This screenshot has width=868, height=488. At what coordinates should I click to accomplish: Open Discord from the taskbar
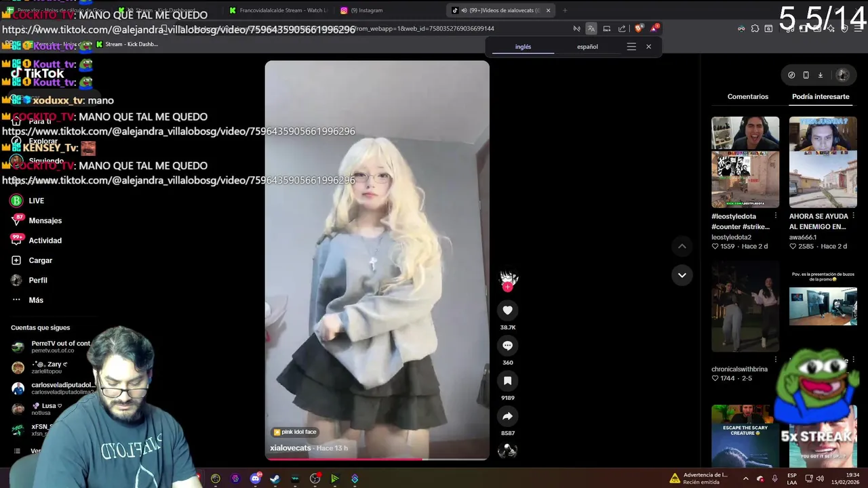click(255, 479)
